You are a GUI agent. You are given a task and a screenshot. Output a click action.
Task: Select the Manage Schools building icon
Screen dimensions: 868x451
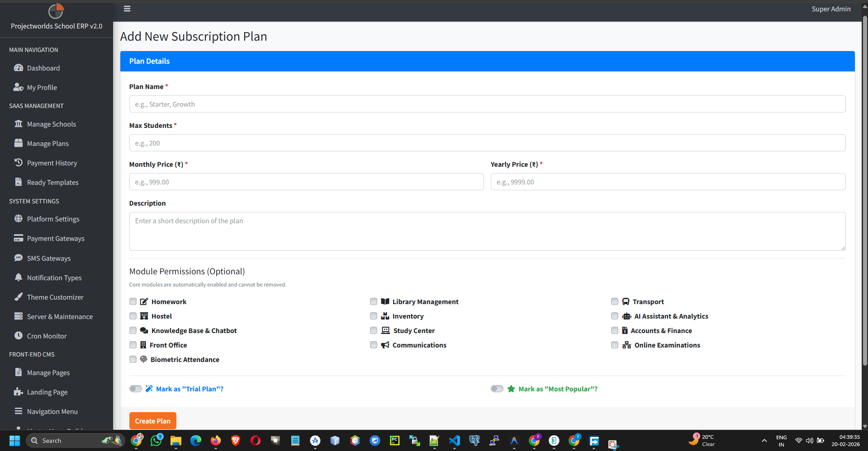[19, 124]
